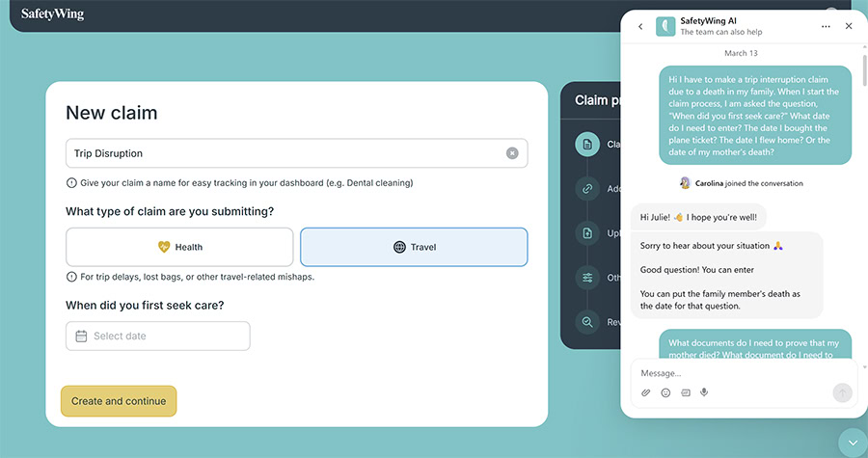Click the March 13 date label
This screenshot has width=868, height=458.
(x=742, y=53)
